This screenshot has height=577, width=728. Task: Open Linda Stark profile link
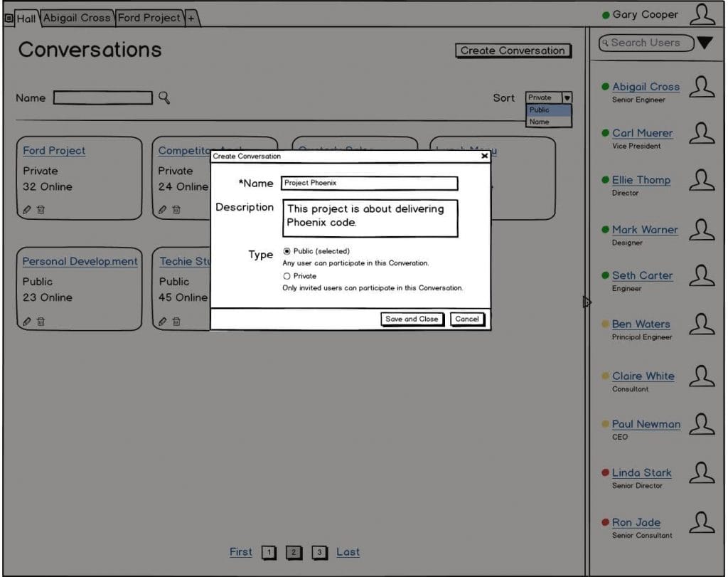(x=642, y=472)
